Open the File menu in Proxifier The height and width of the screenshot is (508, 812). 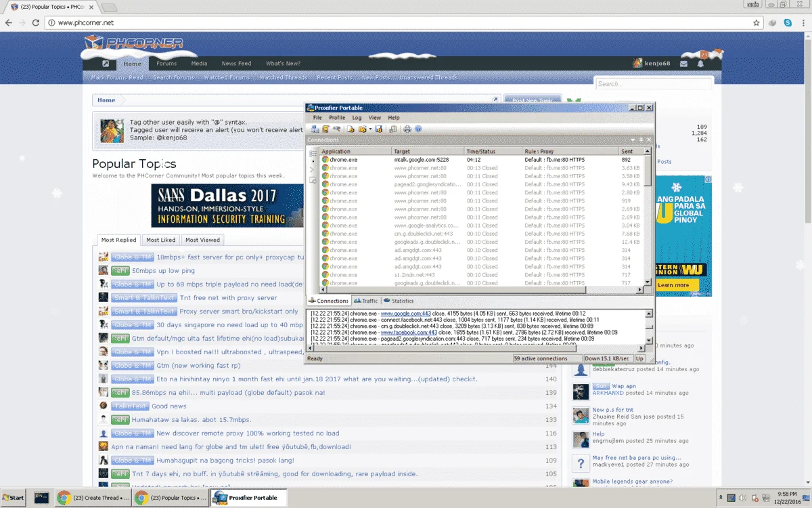(317, 118)
